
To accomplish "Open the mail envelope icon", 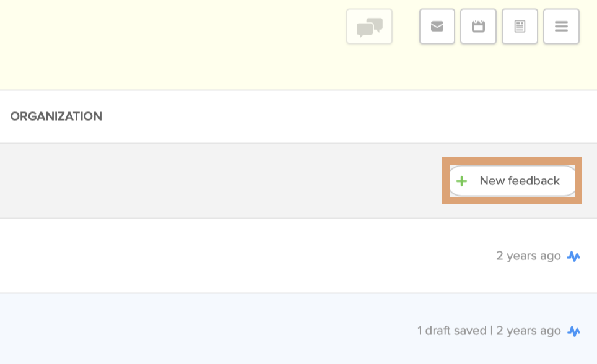I will (437, 27).
